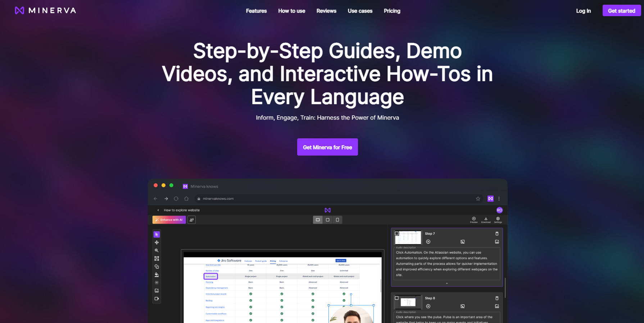Viewport: 644px width, 323px height.
Task: Select the fill color bucket tool
Action: click(x=157, y=274)
